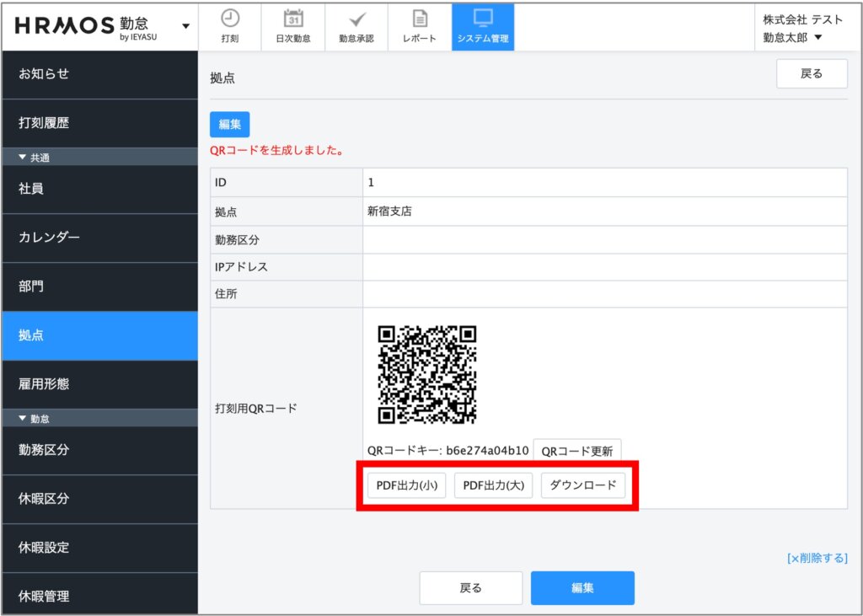
Task: Click the QRコード更新 button
Action: click(576, 451)
